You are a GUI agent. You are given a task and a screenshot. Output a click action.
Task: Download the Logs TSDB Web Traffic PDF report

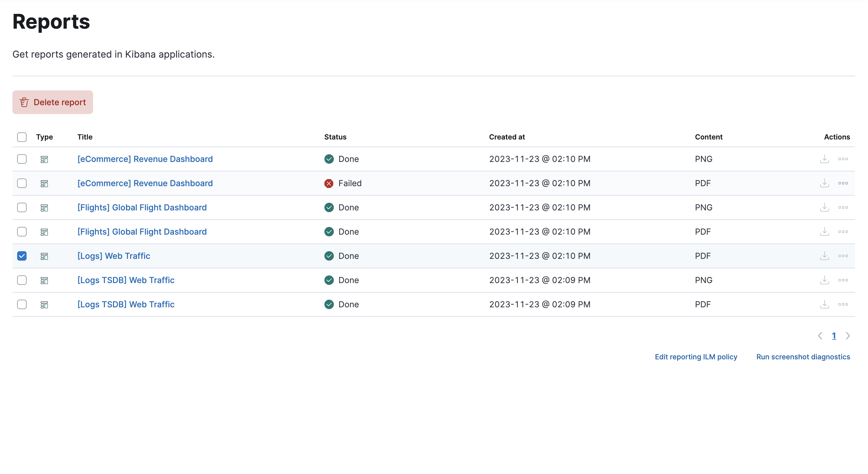click(824, 304)
